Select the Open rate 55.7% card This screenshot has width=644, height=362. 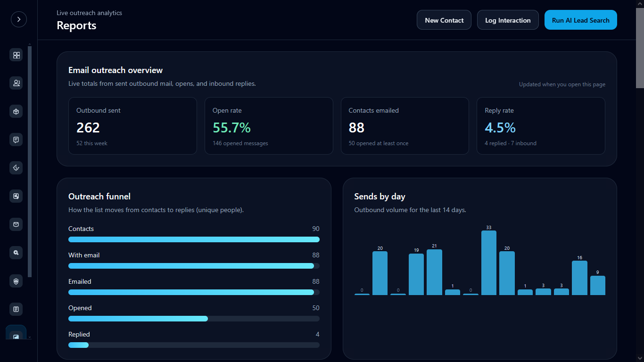click(x=269, y=126)
